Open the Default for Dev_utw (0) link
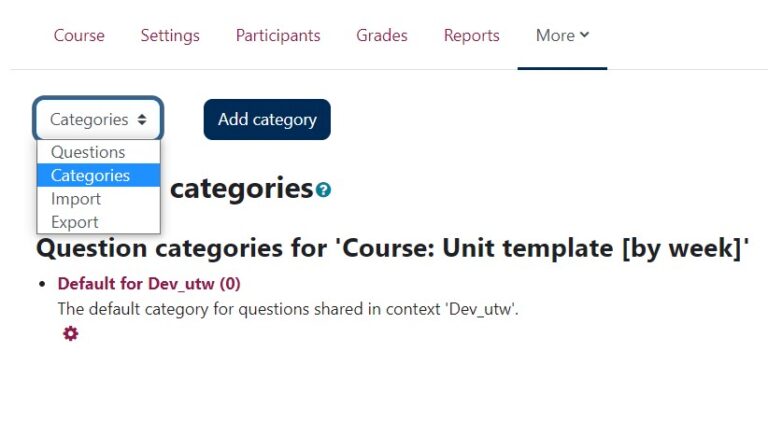This screenshot has height=436, width=768. [x=149, y=283]
